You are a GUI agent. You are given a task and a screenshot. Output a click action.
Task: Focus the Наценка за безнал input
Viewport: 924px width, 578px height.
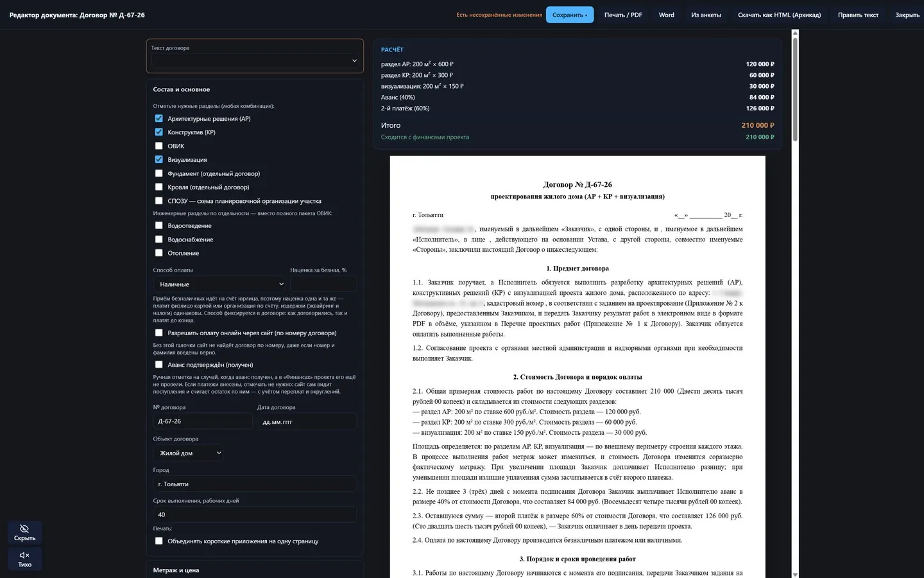[323, 284]
